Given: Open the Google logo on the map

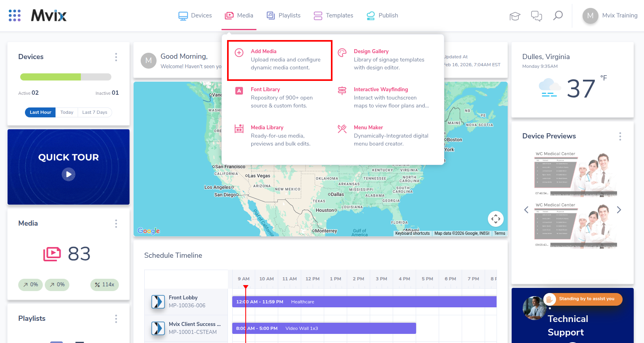Looking at the screenshot, I should coord(149,231).
